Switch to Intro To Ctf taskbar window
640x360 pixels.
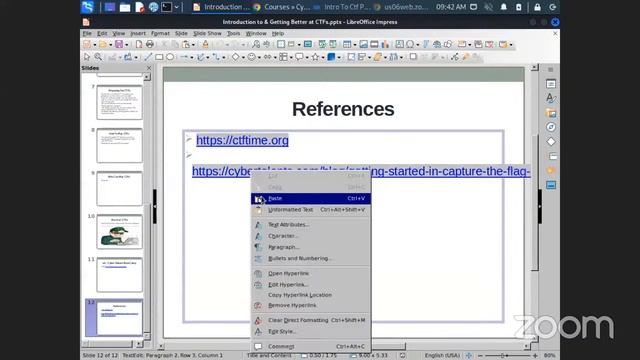coord(341,7)
